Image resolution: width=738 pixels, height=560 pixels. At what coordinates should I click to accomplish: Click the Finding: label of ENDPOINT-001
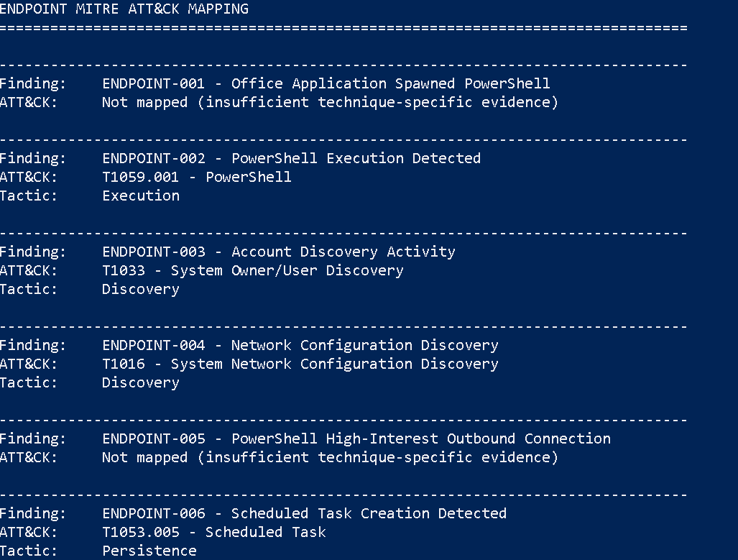coord(33,84)
